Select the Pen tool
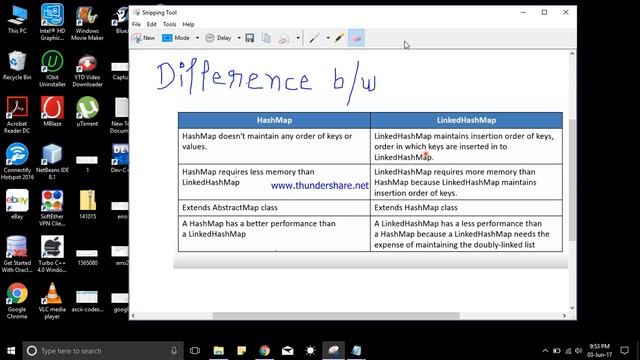Screen dimensions: 640x360 point(314,38)
